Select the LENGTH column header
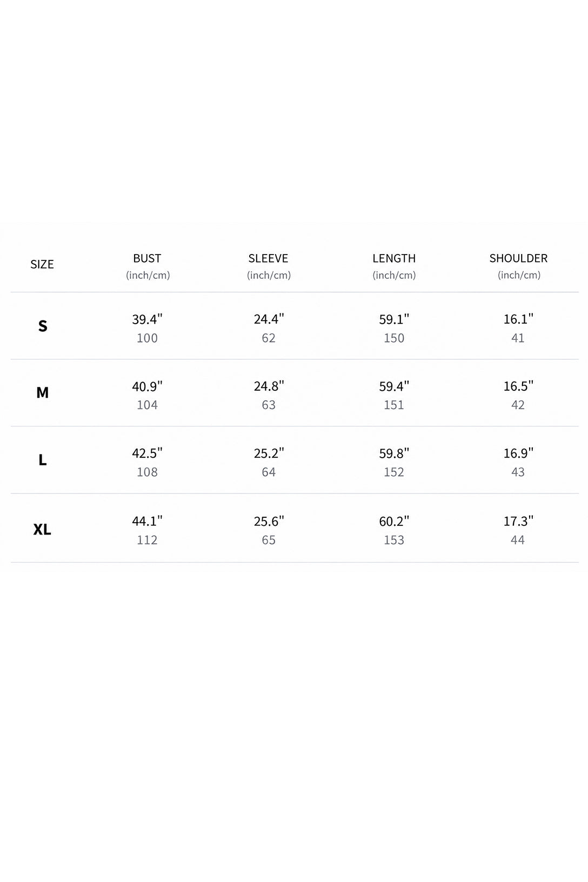 tap(394, 258)
